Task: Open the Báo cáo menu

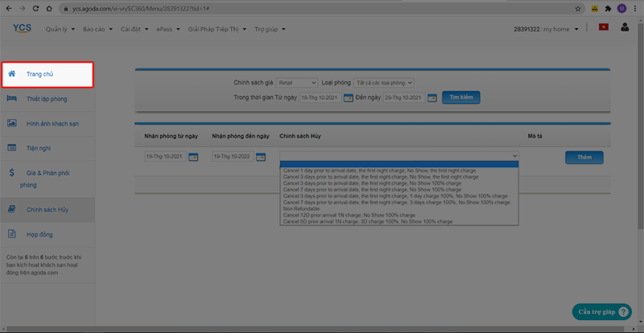Action: coord(97,29)
